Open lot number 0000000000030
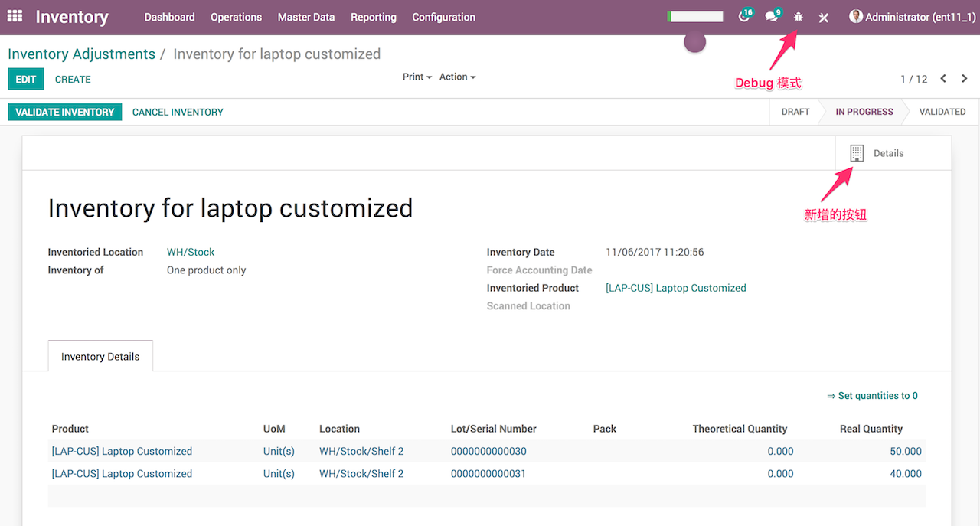 (488, 451)
